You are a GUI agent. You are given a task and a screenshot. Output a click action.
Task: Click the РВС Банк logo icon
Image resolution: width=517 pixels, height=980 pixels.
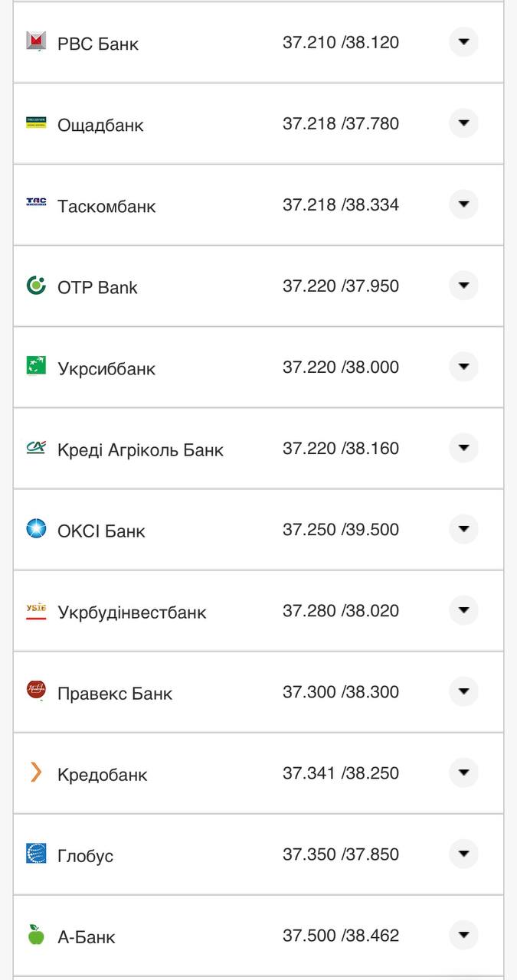(x=36, y=42)
